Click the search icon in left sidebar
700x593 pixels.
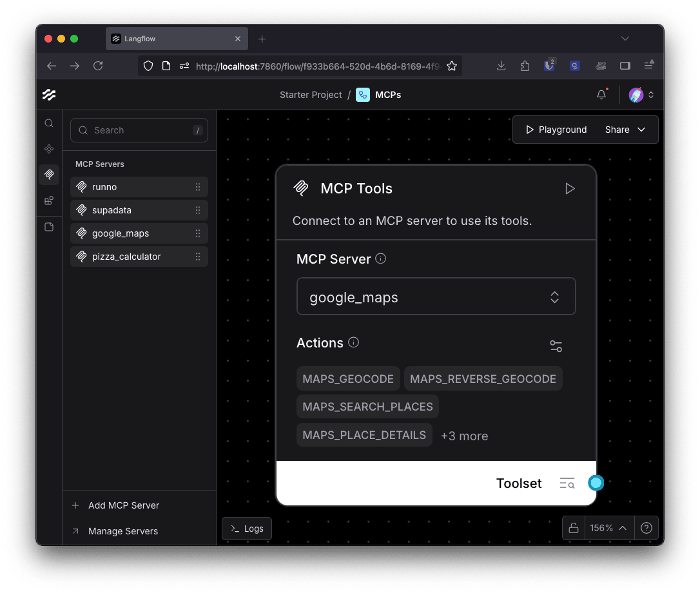49,123
